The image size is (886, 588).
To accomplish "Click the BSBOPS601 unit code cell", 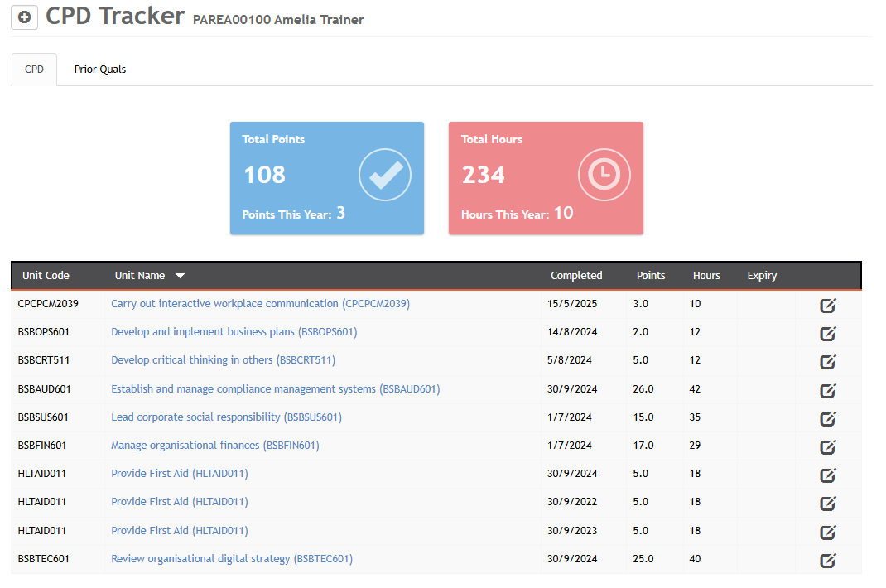I will (44, 332).
